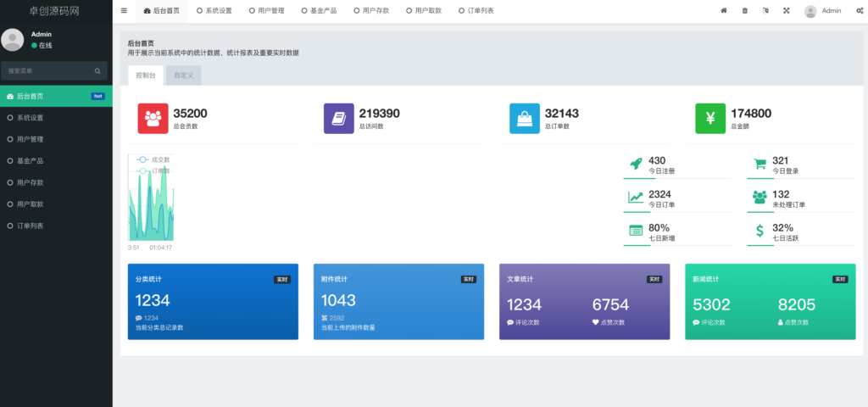Screen dimensions: 868x407
Task: Click the red total members icon
Action: (153, 119)
